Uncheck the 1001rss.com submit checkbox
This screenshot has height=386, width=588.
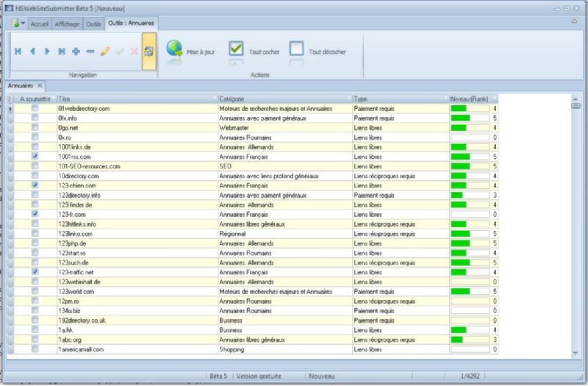point(35,157)
